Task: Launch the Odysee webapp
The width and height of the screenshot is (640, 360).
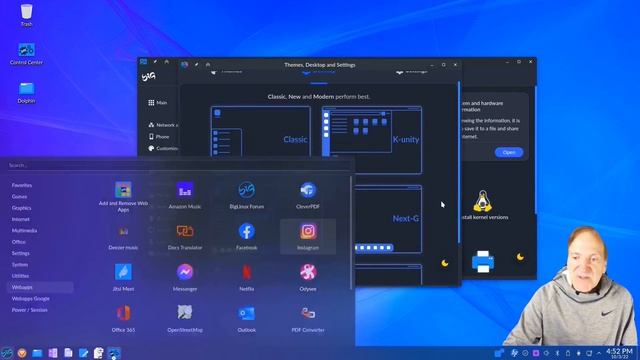Action: [x=308, y=278]
